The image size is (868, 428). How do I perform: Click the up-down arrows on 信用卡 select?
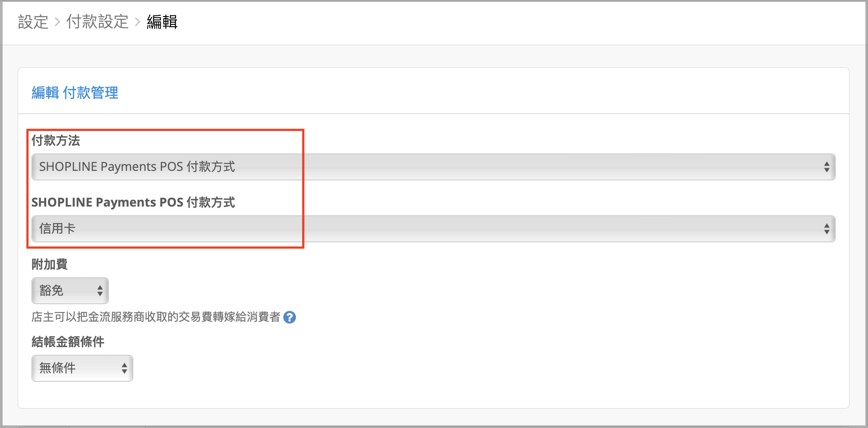[826, 229]
